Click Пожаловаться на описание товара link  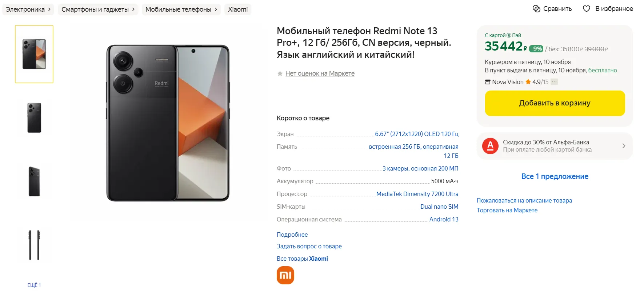click(524, 200)
